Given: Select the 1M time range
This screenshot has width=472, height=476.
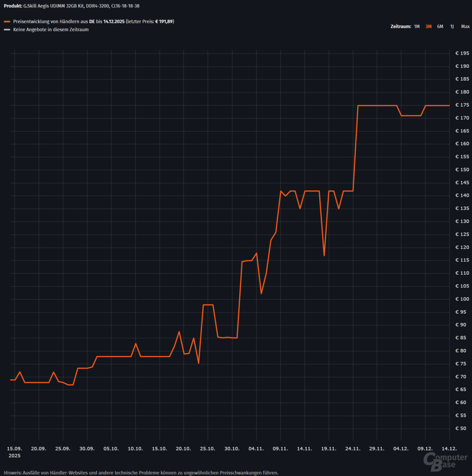Looking at the screenshot, I should point(416,26).
